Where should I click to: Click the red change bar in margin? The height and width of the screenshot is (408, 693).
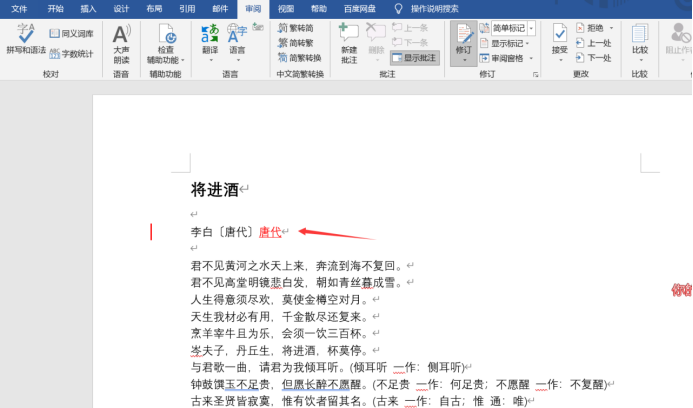coord(151,232)
